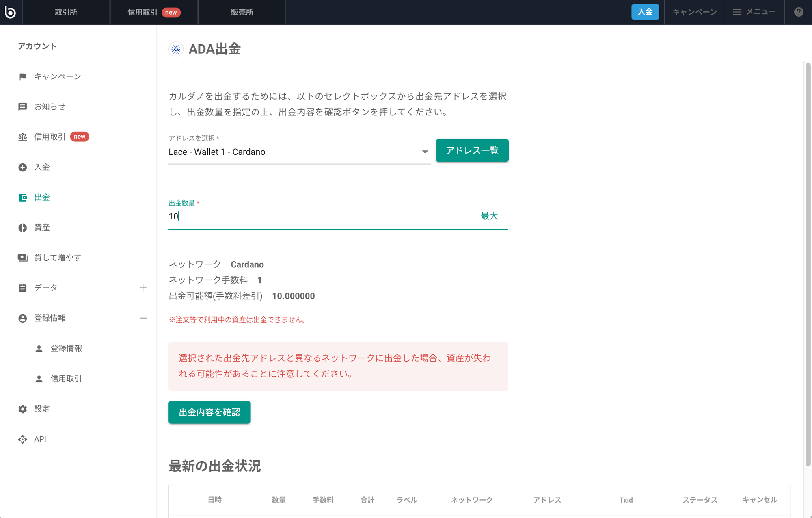Click the help question mark icon
Image resolution: width=812 pixels, height=518 pixels.
coord(798,12)
